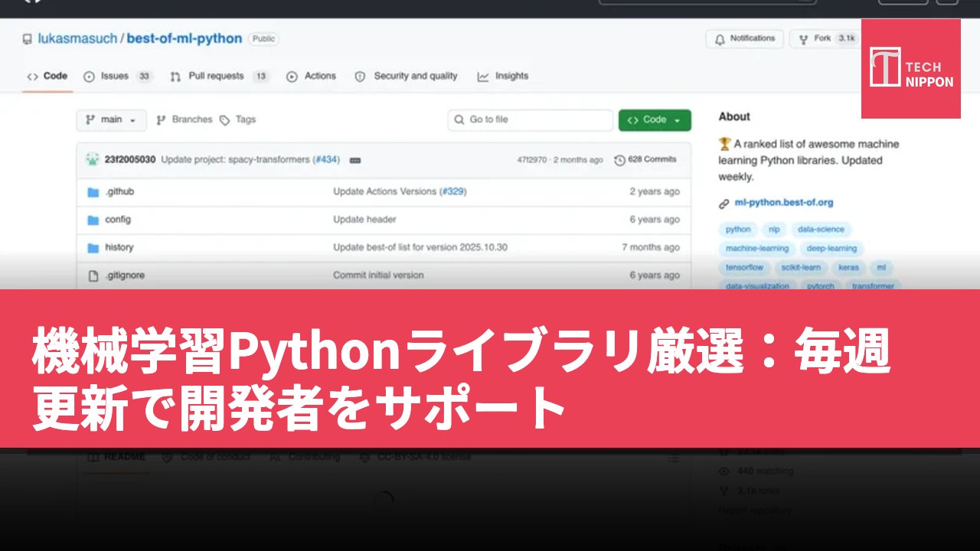980x551 pixels.
Task: Click the Report repository link
Action: (755, 510)
